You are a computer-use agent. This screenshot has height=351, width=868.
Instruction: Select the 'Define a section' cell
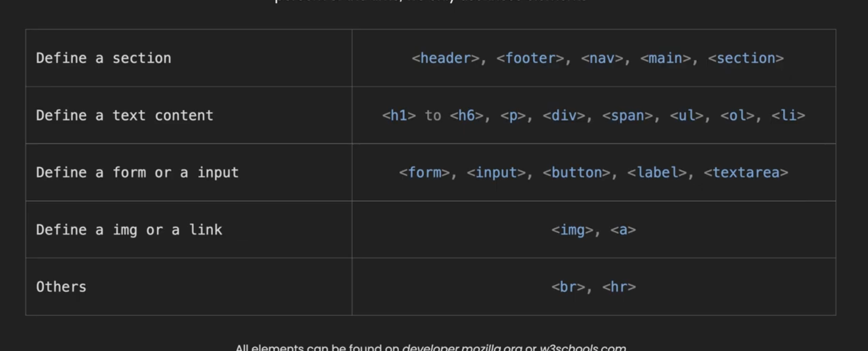tap(189, 58)
